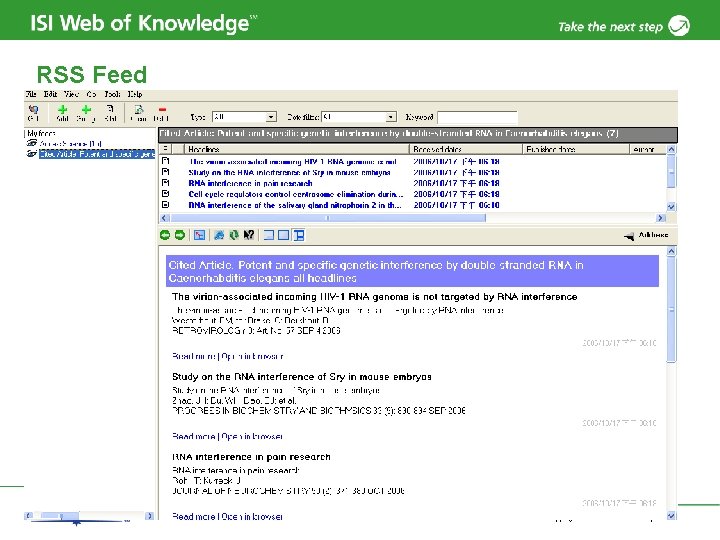
Task: Click the preview pane scroll down arrow
Action: (x=671, y=516)
